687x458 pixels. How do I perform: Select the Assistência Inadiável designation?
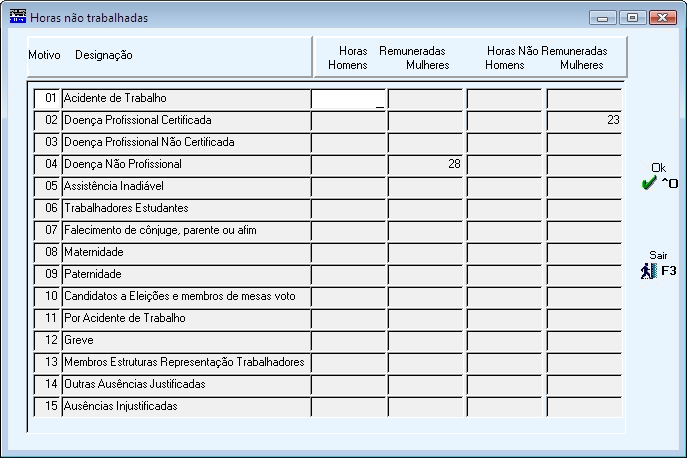click(186, 186)
